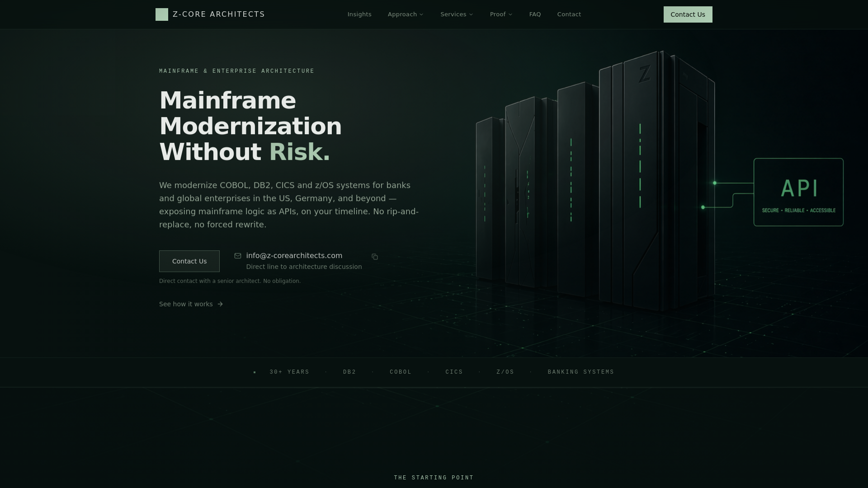
Task: Open the FAQ nav item
Action: [535, 14]
